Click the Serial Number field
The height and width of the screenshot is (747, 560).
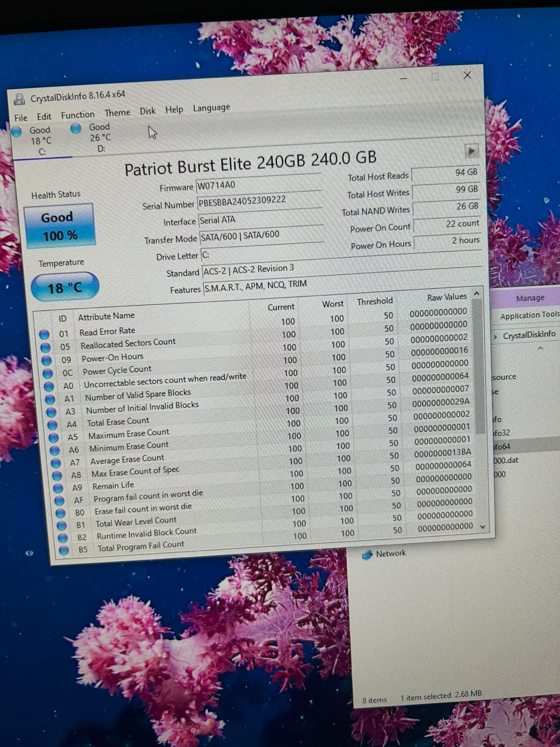(259, 201)
